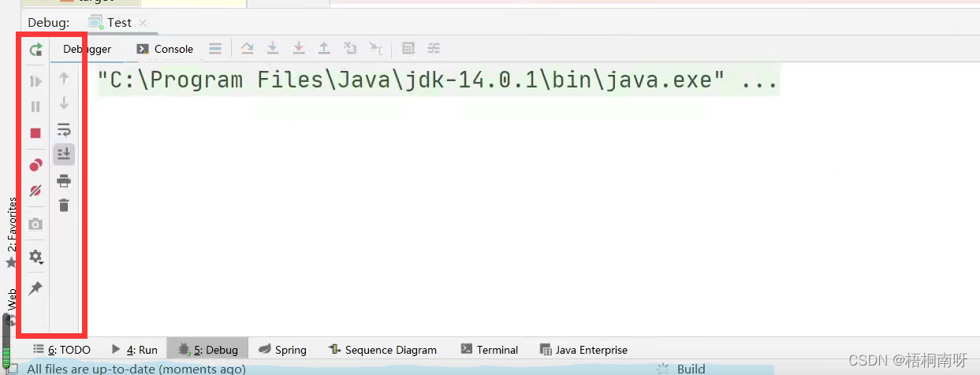
Task: Pause the running program
Action: coord(35,106)
